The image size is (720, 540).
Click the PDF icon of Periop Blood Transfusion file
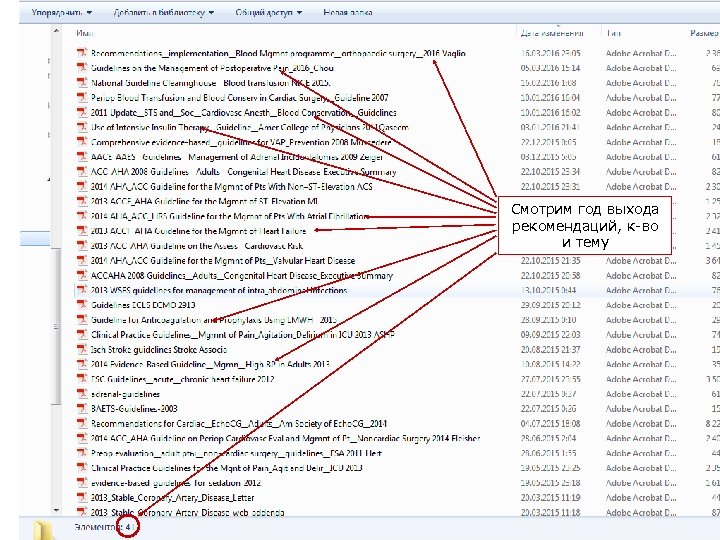(x=82, y=97)
